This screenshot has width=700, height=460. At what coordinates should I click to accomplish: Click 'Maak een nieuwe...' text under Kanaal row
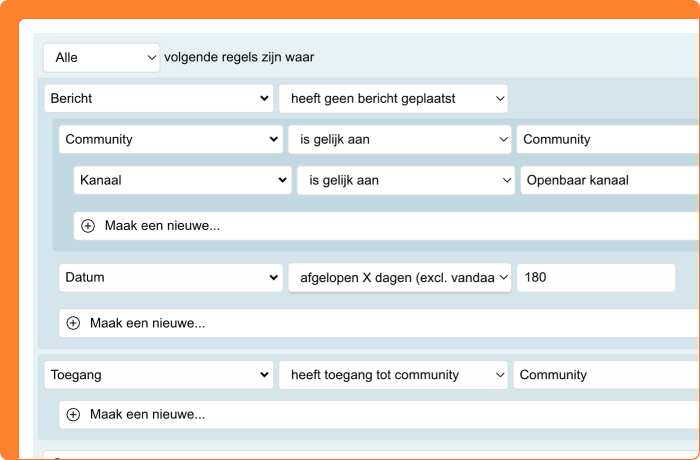pyautogui.click(x=162, y=226)
